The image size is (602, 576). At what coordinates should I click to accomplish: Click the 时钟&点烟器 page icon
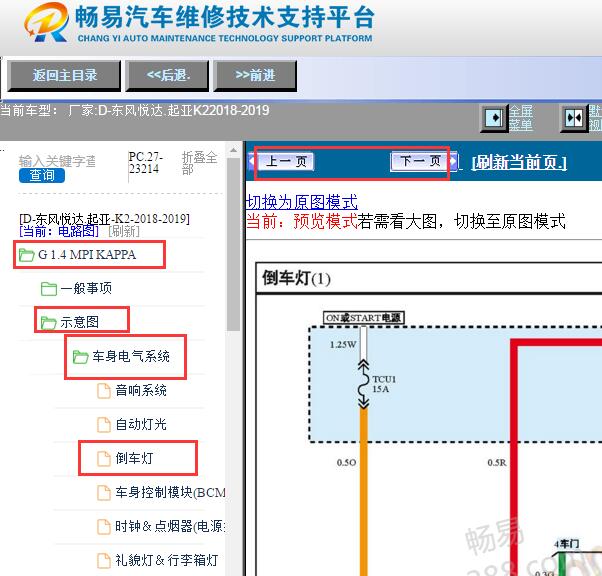[x=104, y=526]
